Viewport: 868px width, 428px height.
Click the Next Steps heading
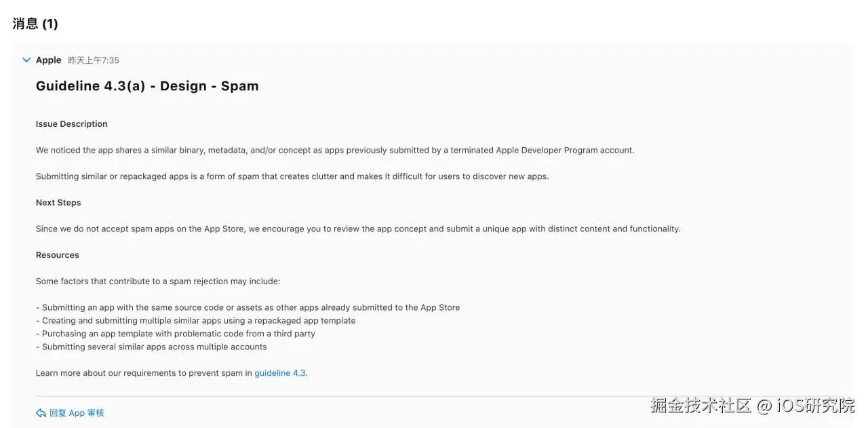coord(58,203)
